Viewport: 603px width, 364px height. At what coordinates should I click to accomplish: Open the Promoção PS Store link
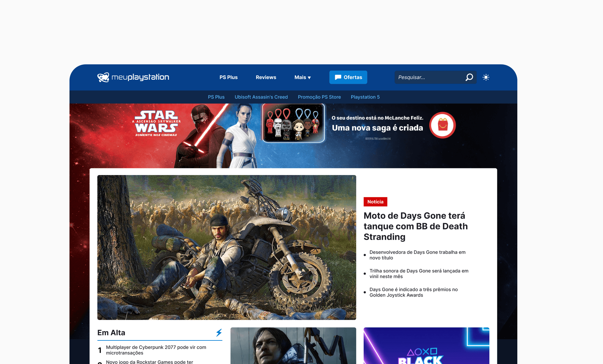[319, 97]
